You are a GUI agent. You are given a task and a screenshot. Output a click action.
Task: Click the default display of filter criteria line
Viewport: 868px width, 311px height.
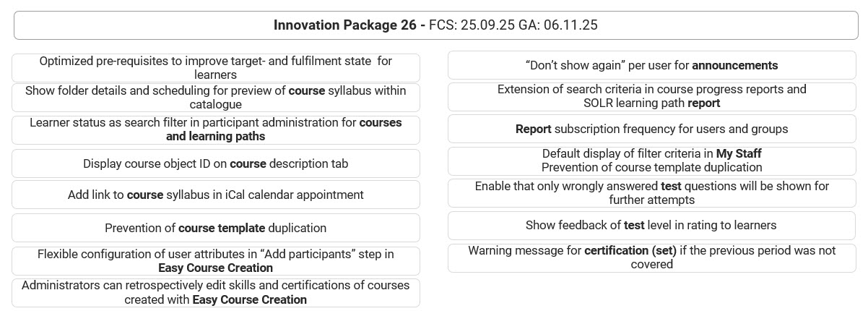tap(651, 153)
